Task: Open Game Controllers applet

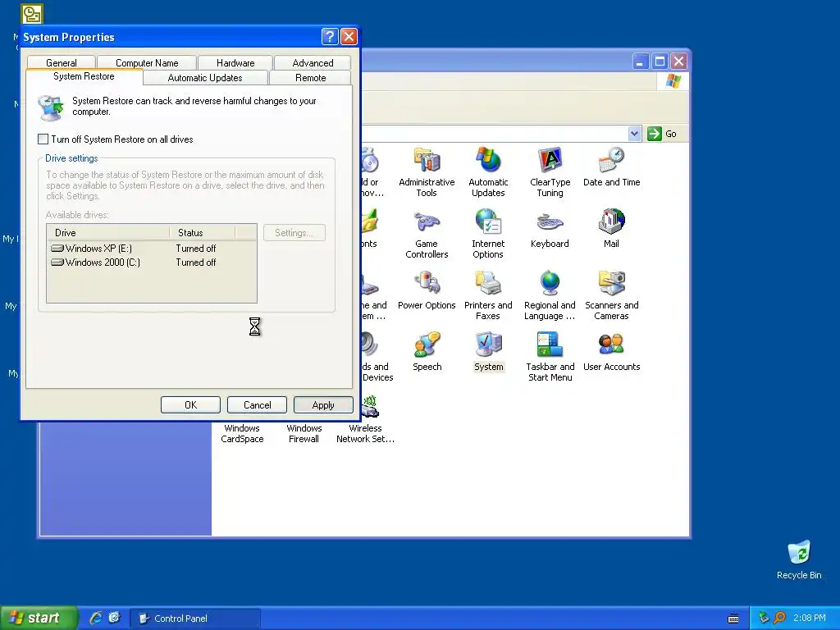Action: (x=427, y=234)
